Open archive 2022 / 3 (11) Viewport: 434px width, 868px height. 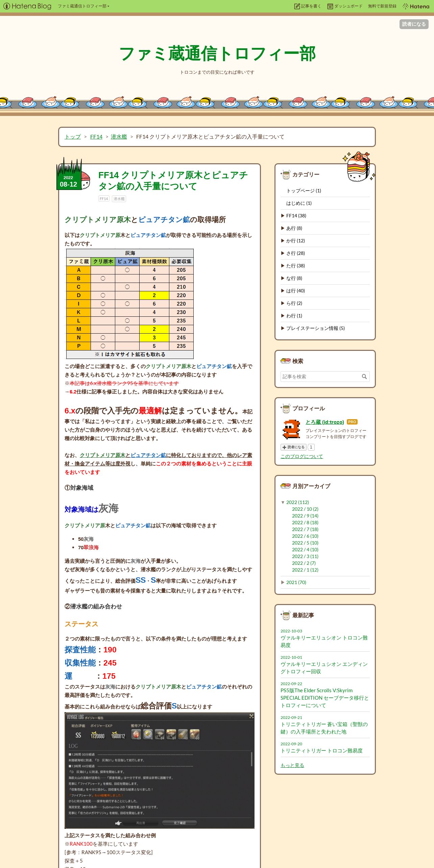(x=305, y=556)
